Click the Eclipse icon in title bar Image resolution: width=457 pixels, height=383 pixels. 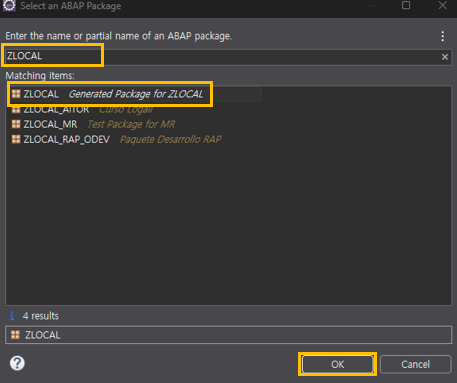[9, 6]
